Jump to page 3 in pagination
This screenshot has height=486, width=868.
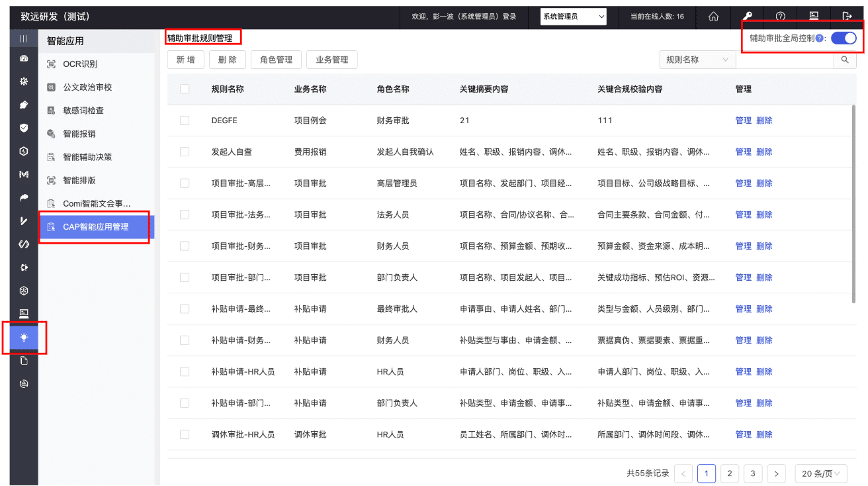point(753,473)
